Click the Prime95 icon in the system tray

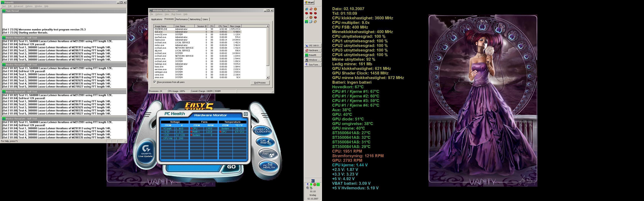coord(318,185)
